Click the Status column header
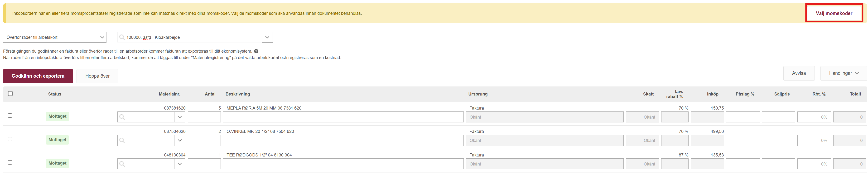This screenshot has width=868, height=176. (x=55, y=94)
